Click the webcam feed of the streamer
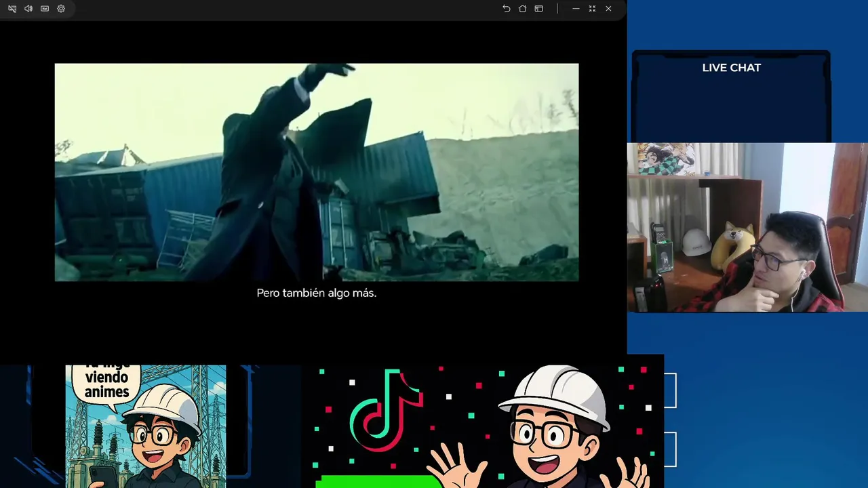 click(x=747, y=227)
